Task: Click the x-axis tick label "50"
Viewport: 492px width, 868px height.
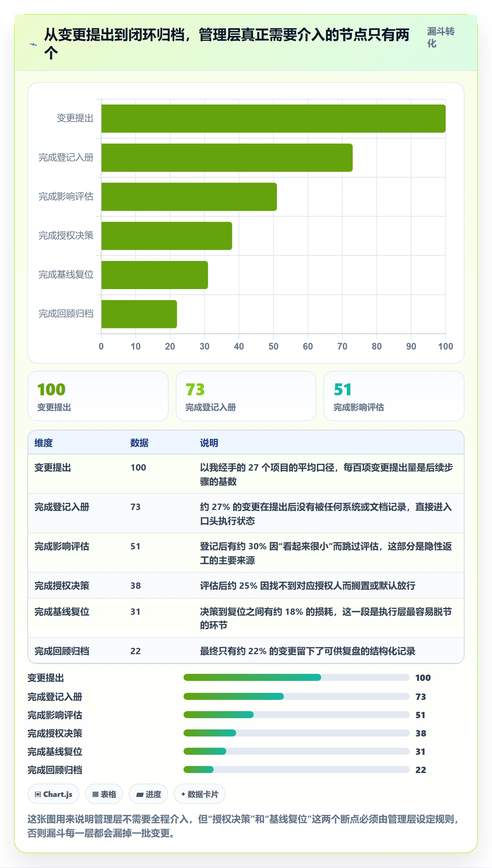Action: click(x=273, y=346)
